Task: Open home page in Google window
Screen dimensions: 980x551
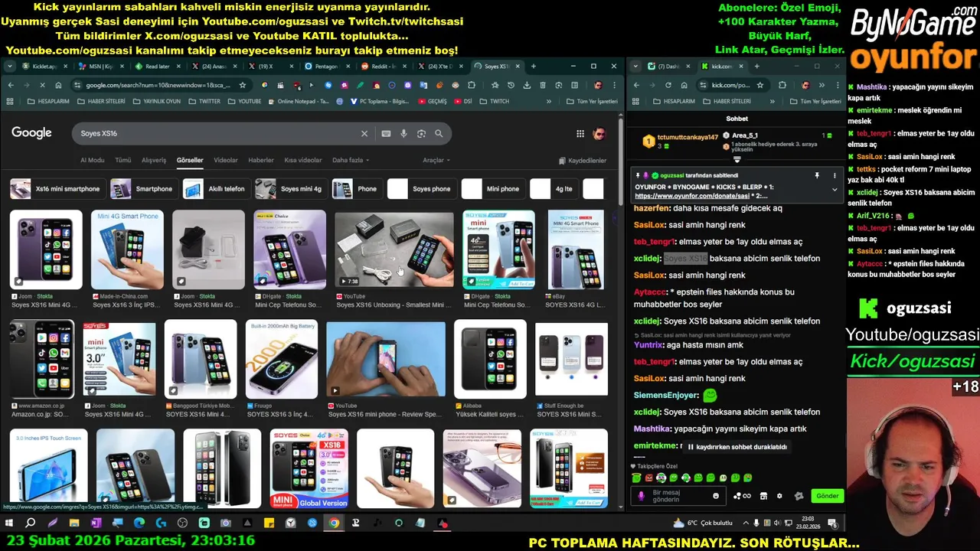Action: [x=57, y=85]
